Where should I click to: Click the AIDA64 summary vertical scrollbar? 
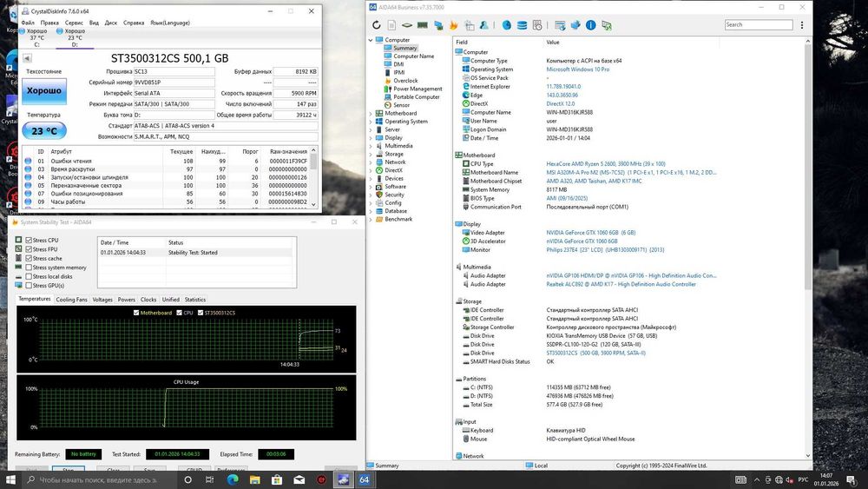tap(807, 166)
